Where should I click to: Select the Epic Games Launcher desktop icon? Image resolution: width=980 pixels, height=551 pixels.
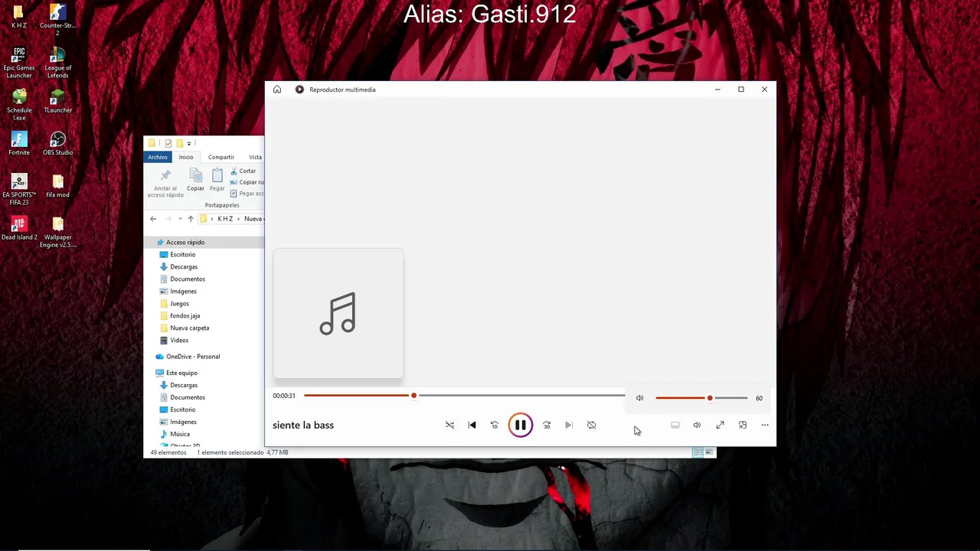point(19,63)
